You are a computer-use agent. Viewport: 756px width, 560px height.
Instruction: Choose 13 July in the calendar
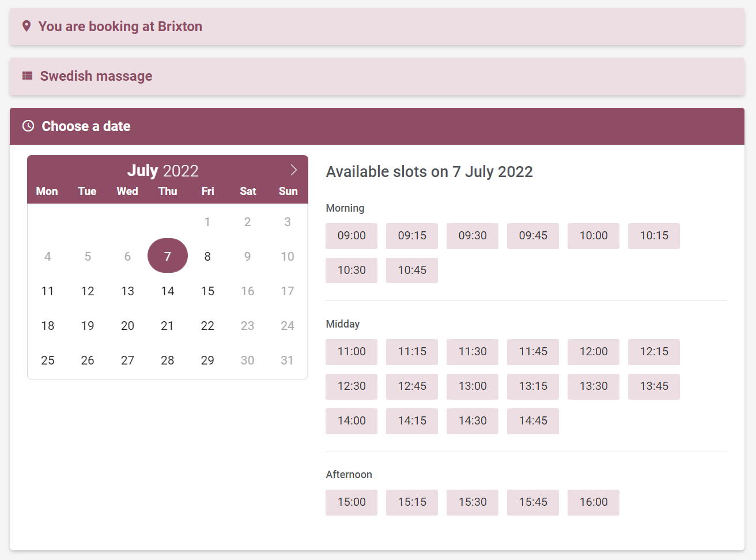127,291
